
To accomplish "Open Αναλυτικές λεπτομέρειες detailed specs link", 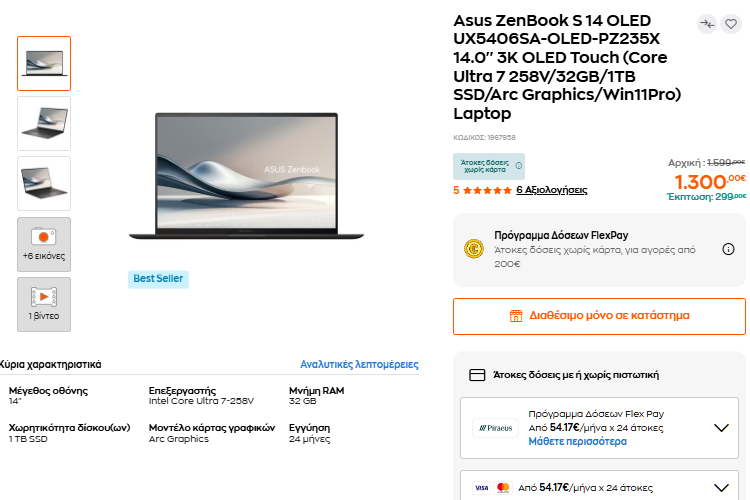I will point(359,365).
